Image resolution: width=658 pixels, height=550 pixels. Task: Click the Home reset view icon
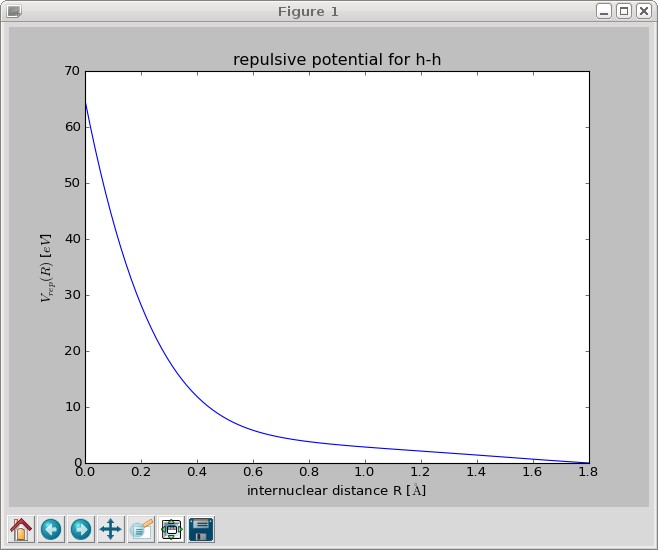pos(21,529)
